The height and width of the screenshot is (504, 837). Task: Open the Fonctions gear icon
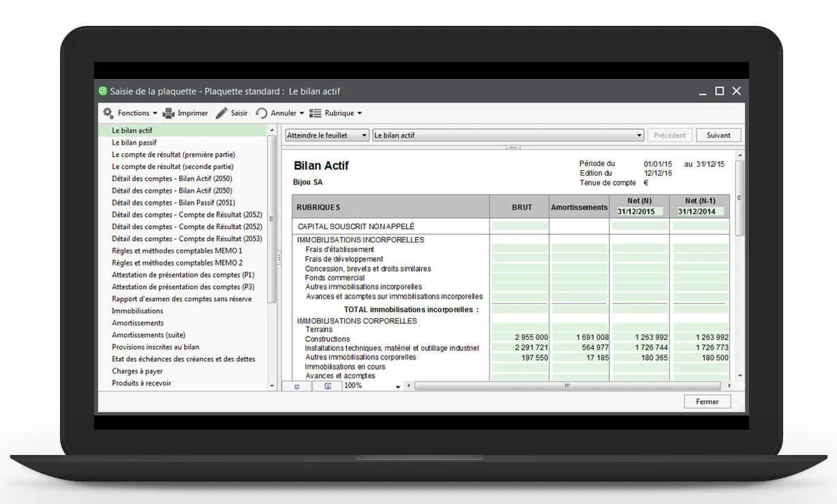(108, 113)
